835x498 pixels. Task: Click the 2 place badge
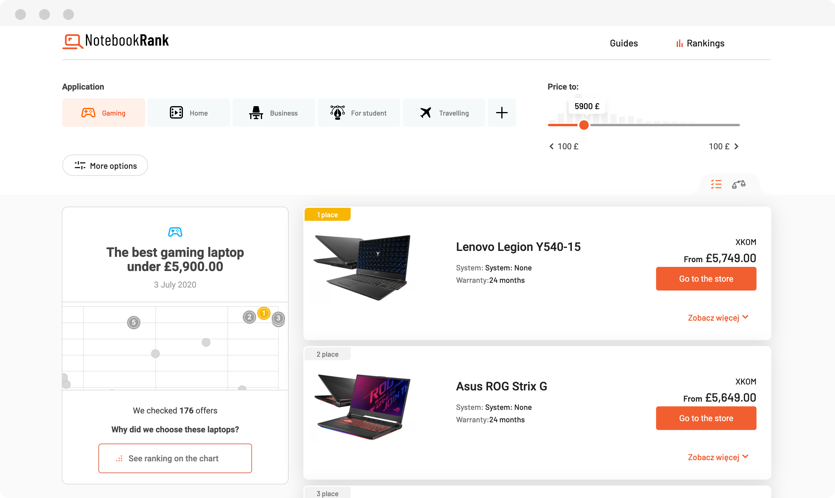click(328, 354)
